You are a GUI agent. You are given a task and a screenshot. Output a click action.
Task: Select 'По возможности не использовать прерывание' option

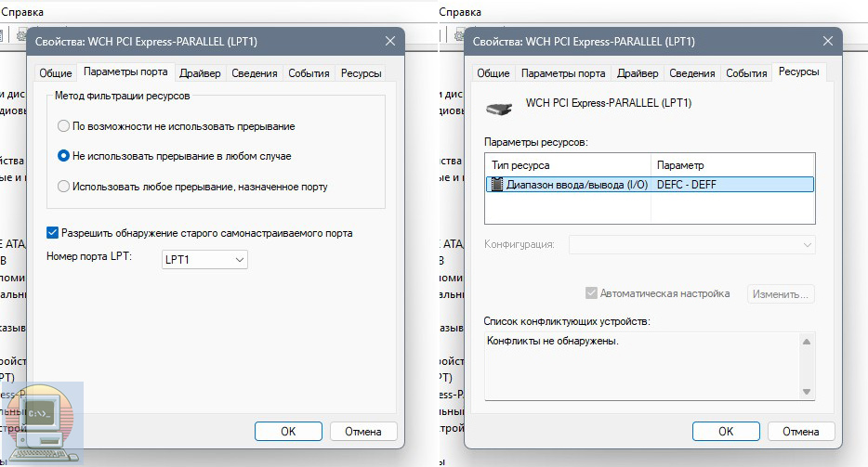[63, 126]
